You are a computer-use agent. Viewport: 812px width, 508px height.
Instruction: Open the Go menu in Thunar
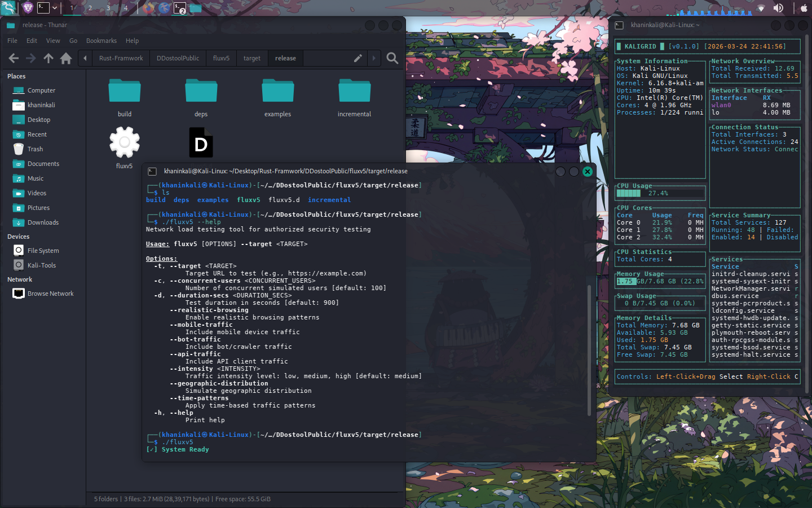73,41
